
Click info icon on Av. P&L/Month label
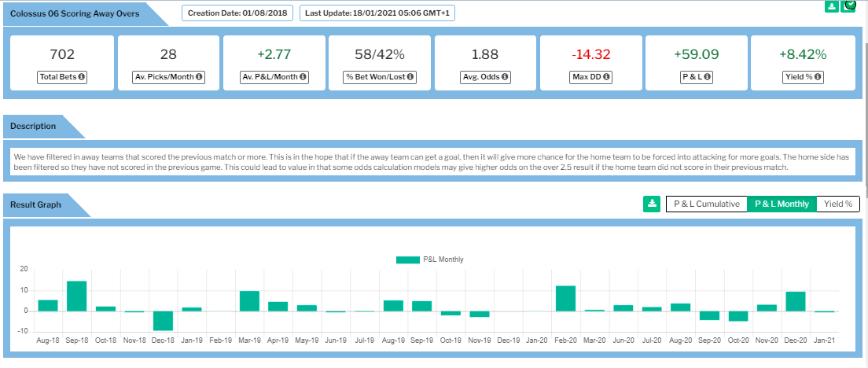pyautogui.click(x=303, y=77)
